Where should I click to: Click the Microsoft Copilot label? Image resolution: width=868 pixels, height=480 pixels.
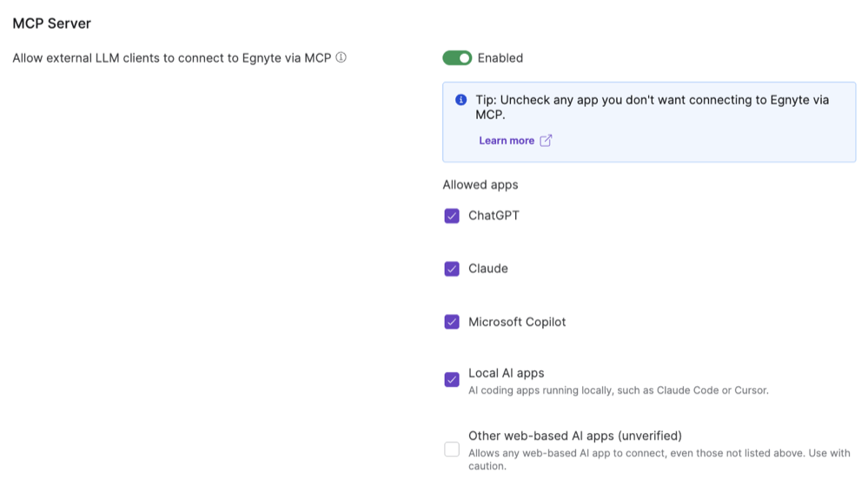517,322
